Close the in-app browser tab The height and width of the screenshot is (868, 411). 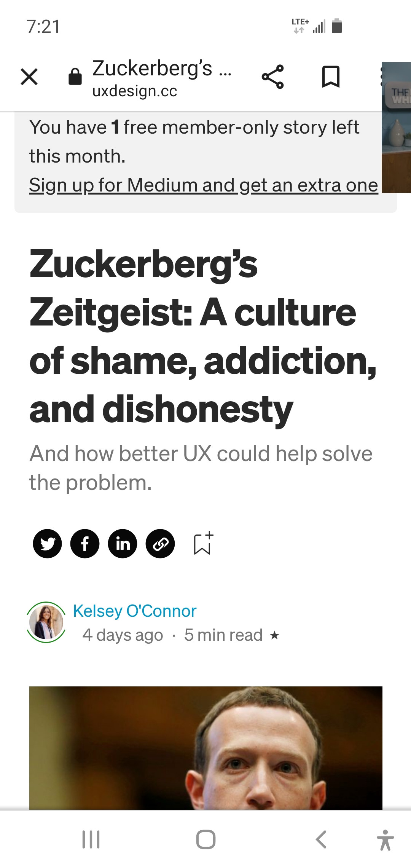tap(29, 77)
